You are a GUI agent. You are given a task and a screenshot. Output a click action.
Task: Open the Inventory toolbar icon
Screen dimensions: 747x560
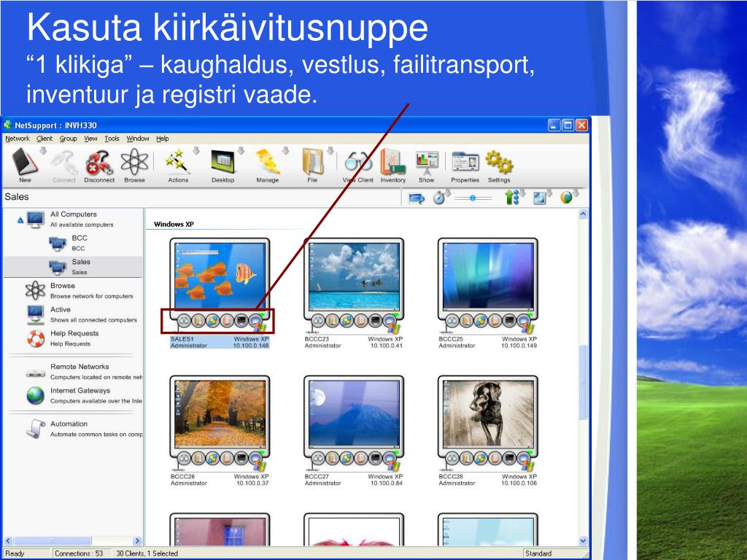click(x=392, y=162)
